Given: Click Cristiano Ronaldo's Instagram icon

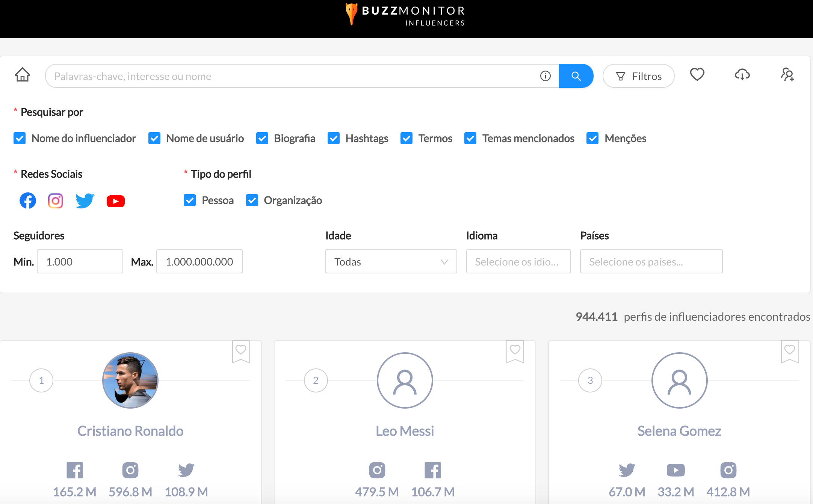Looking at the screenshot, I should pyautogui.click(x=130, y=470).
